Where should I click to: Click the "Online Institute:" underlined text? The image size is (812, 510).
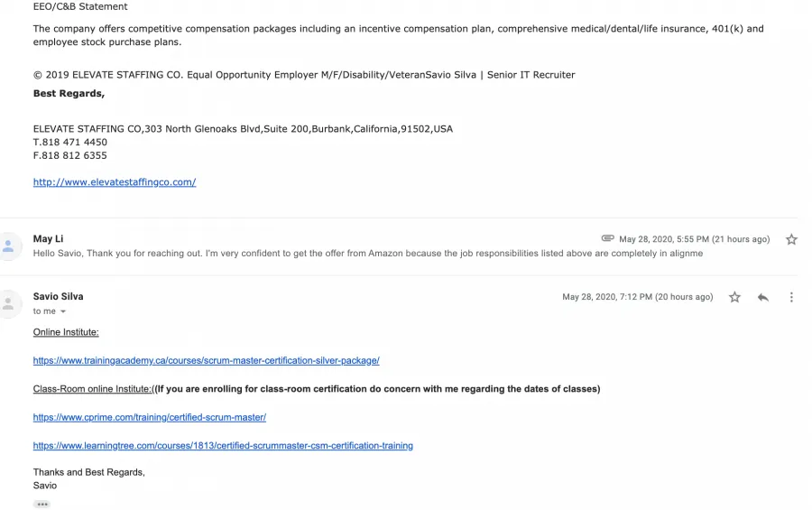pyautogui.click(x=66, y=332)
